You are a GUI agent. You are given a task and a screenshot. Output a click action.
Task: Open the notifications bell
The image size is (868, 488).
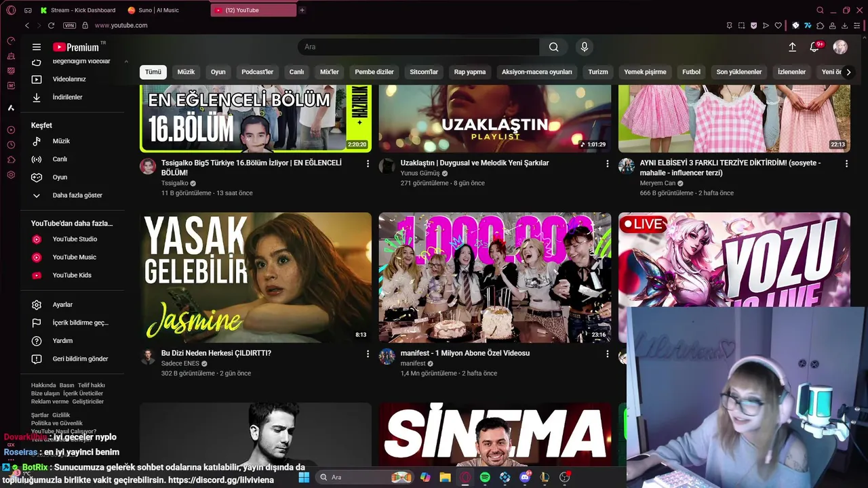pos(815,47)
